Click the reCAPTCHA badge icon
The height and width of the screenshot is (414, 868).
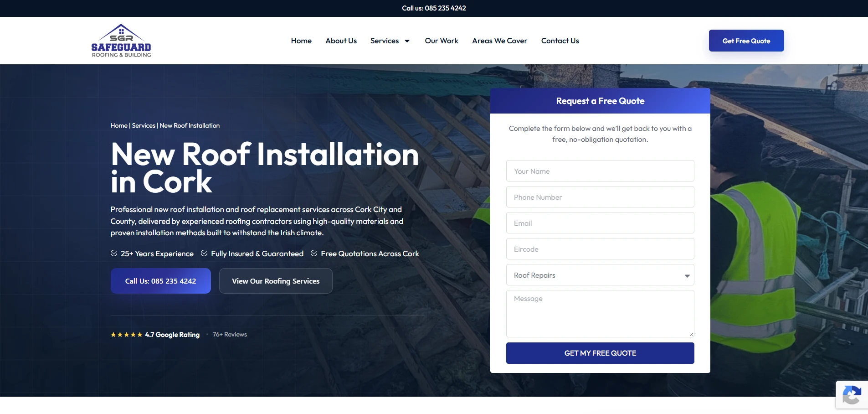click(852, 395)
